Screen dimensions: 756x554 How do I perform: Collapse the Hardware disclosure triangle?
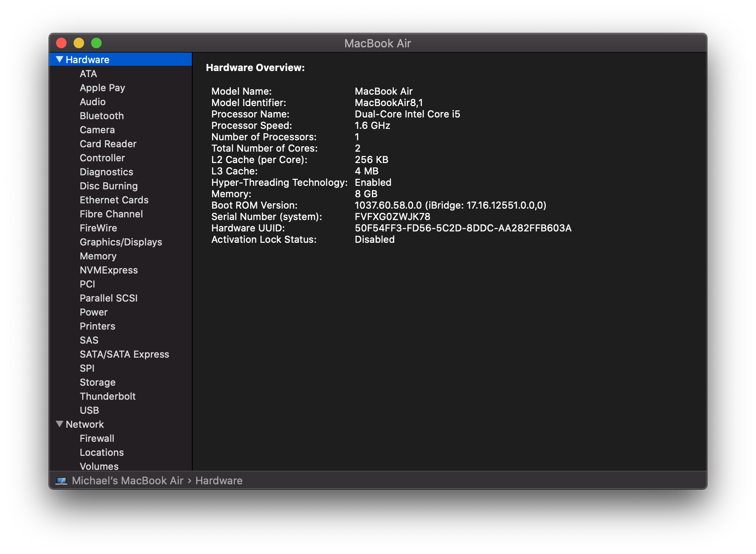click(x=60, y=60)
